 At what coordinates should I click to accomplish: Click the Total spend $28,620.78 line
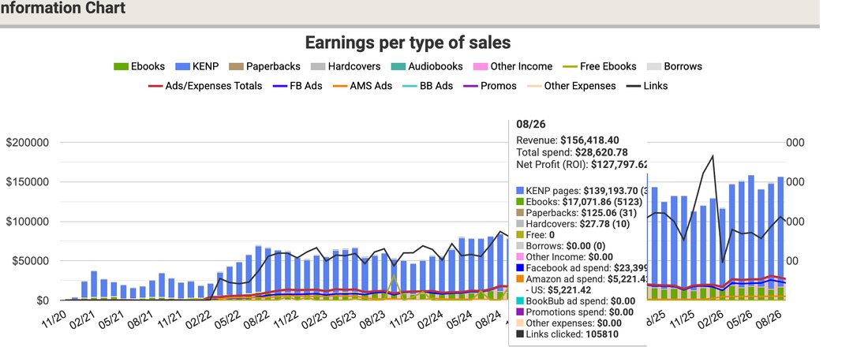pyautogui.click(x=572, y=152)
